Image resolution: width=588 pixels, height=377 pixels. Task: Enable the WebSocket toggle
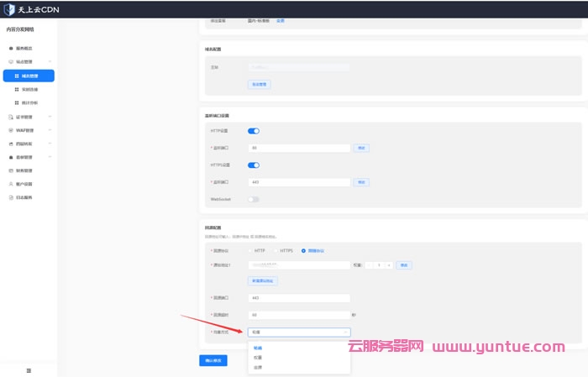point(253,199)
